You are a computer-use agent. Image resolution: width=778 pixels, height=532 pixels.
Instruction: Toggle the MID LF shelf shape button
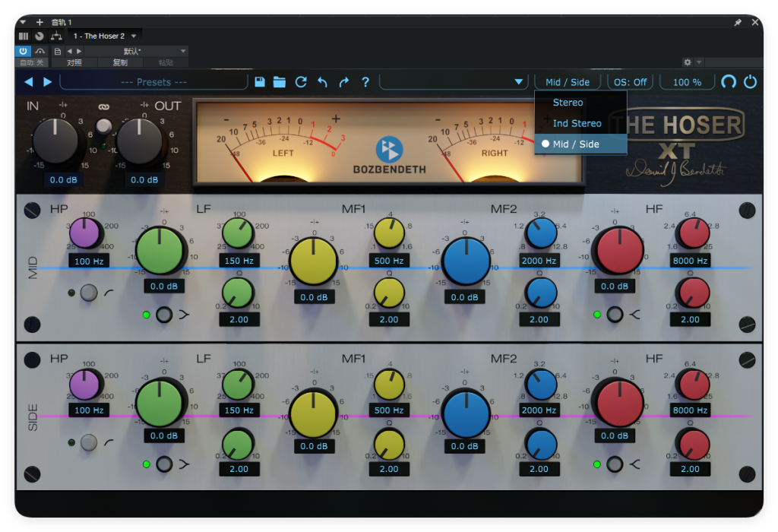coord(164,315)
